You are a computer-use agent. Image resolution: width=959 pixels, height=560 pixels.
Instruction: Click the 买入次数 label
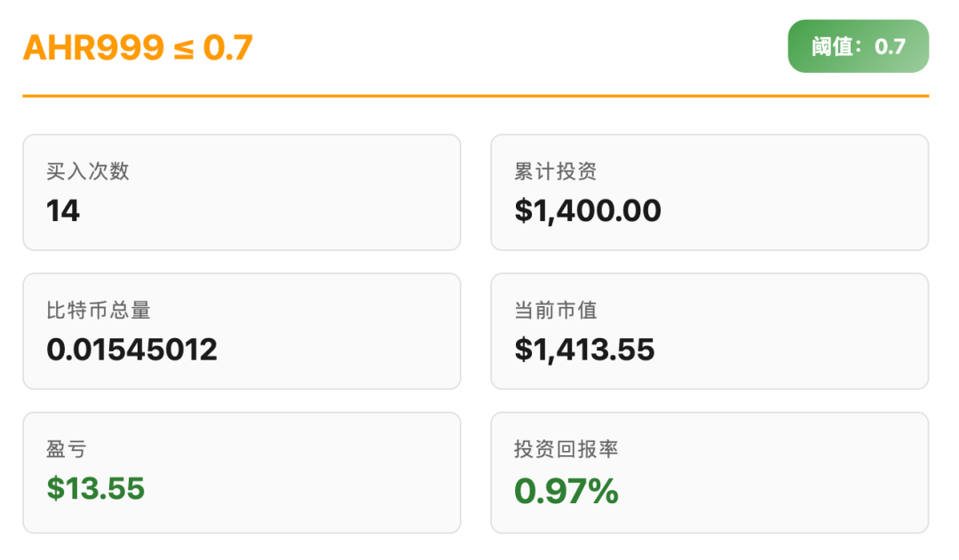point(88,171)
